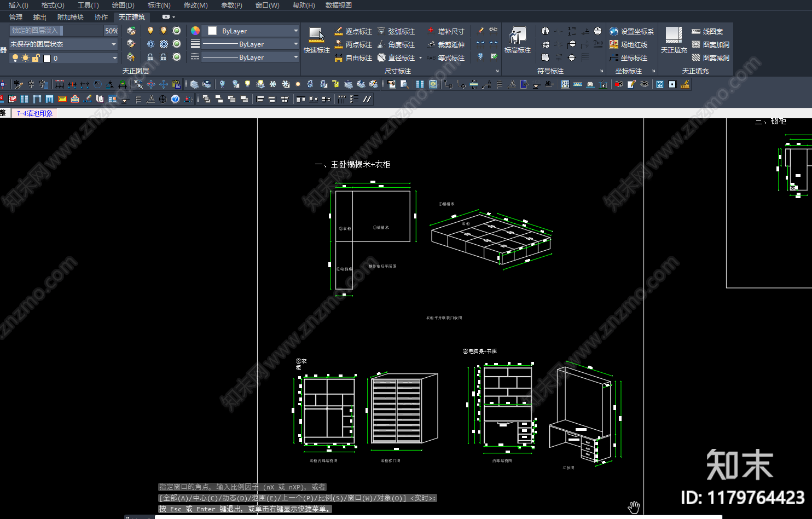This screenshot has height=519, width=812.
Task: Click the lineweight icon beside ByLayer
Action: [x=195, y=44]
